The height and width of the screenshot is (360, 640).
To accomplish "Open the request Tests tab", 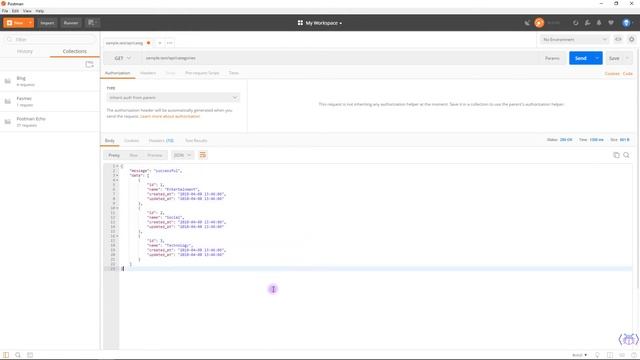I will [233, 73].
